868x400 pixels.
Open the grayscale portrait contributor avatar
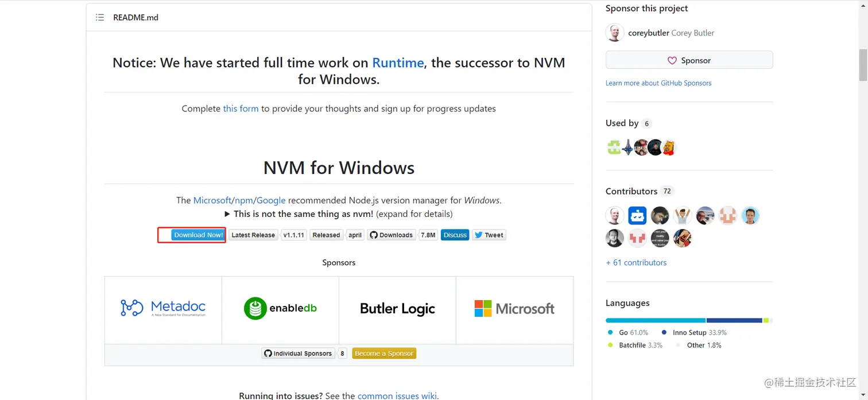pyautogui.click(x=615, y=238)
